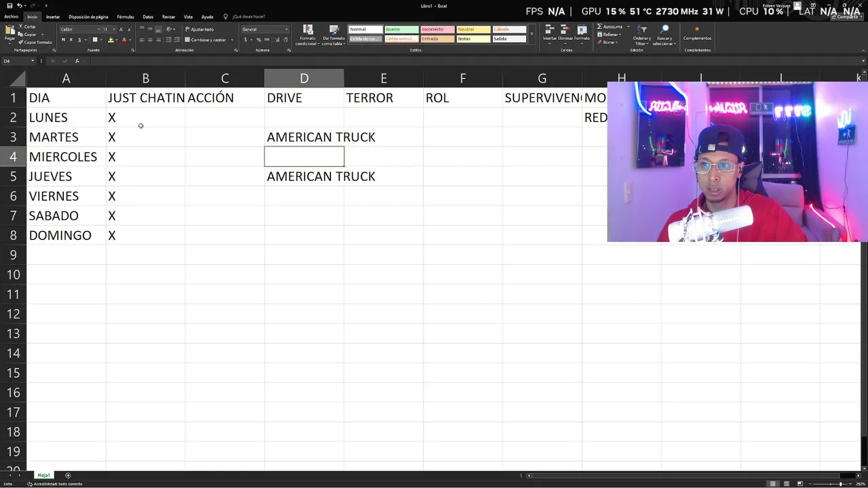868x488 pixels.
Task: Switch to the Fórmulas ribbon tab
Action: click(x=125, y=17)
